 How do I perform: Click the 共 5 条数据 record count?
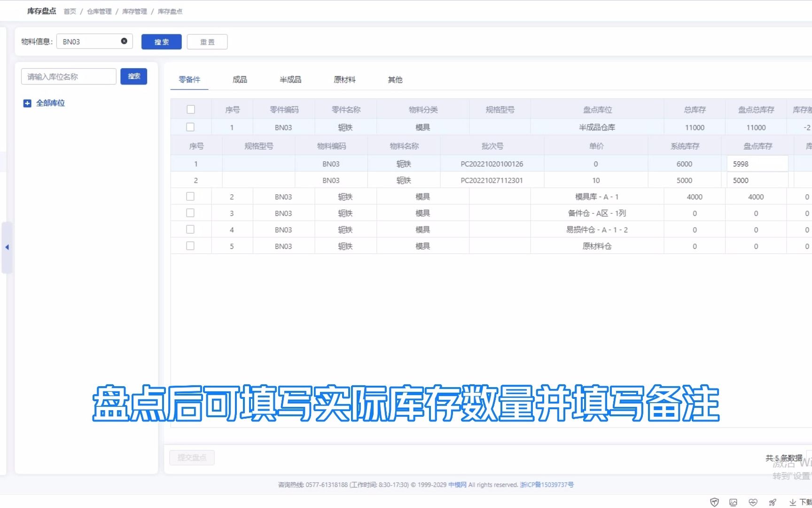click(784, 458)
